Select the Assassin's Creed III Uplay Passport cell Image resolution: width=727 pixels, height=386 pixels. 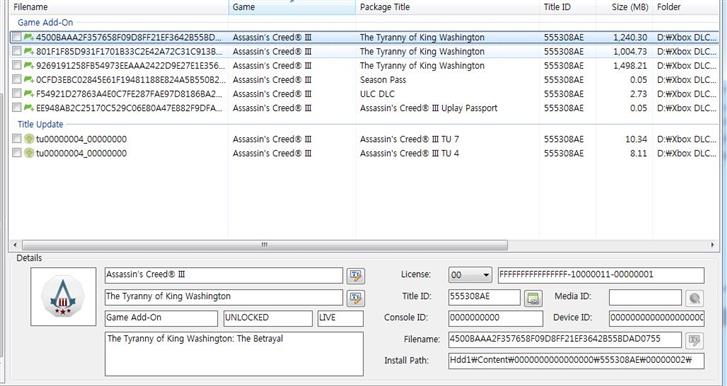[x=428, y=108]
